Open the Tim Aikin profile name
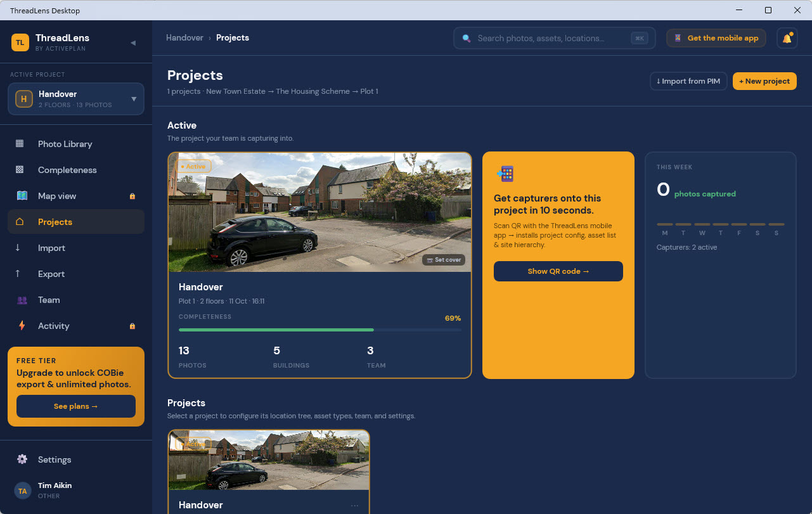This screenshot has width=812, height=514. 55,485
